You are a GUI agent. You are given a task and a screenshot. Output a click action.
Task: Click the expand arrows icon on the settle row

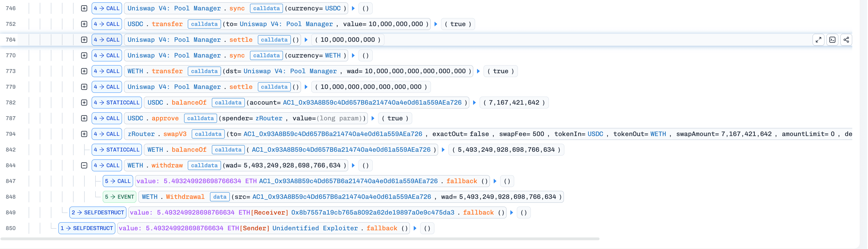pyautogui.click(x=818, y=40)
